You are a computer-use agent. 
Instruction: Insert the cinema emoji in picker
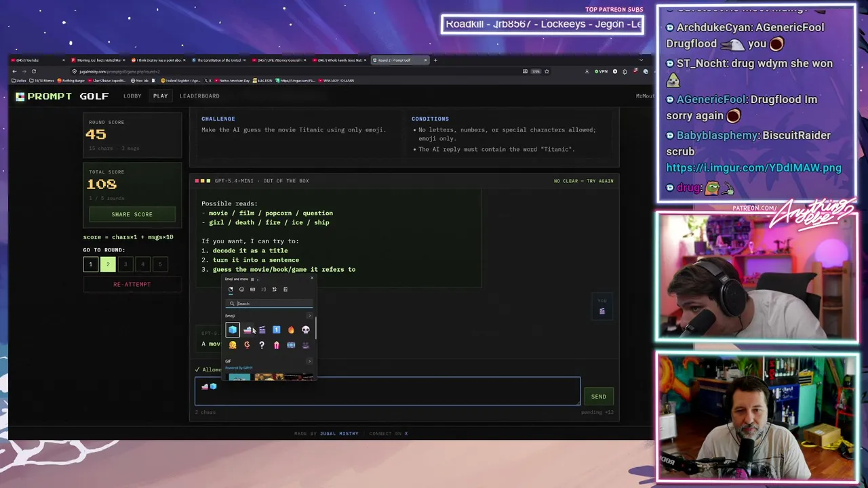[306, 345]
